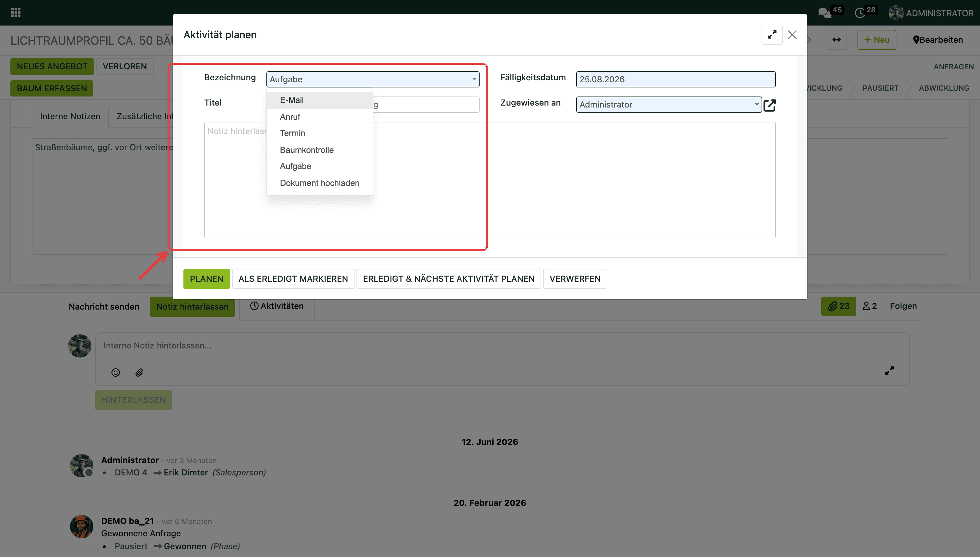Click the Administrator avatar in top bar

(896, 13)
